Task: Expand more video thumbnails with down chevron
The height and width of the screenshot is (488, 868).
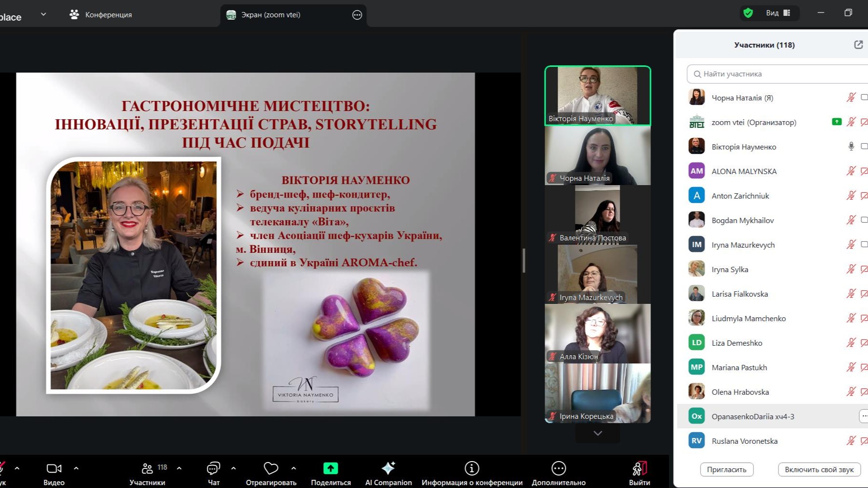Action: (x=598, y=433)
